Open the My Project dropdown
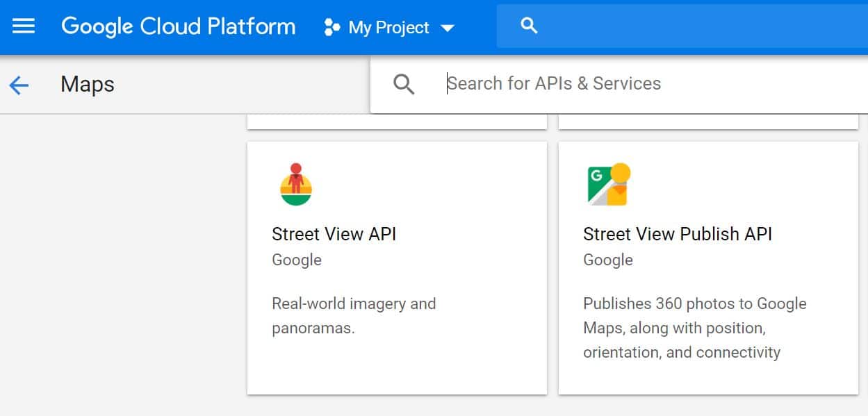This screenshot has height=416, width=868. 389,28
